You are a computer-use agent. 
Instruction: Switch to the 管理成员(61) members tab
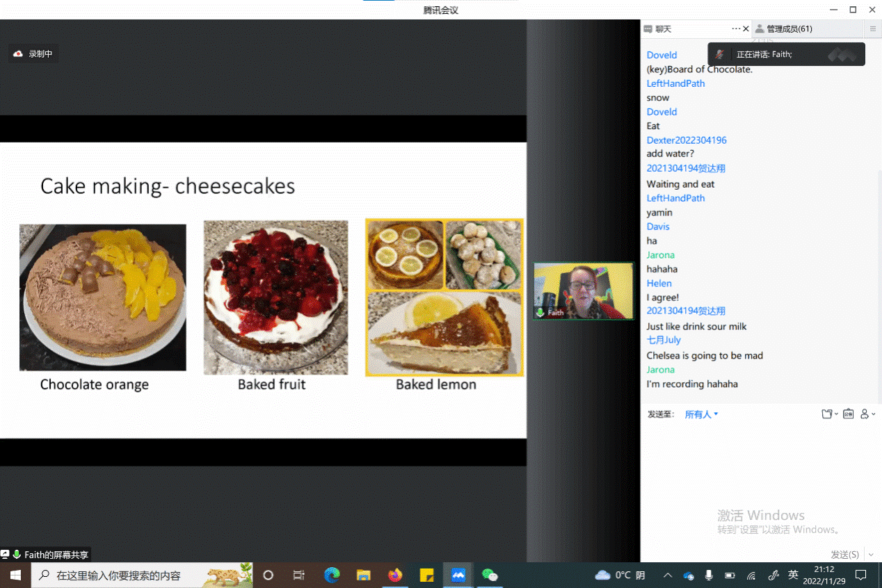point(784,29)
